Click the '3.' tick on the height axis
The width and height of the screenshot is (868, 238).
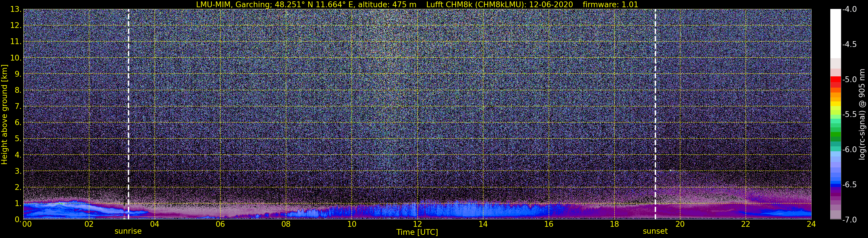click(x=18, y=171)
